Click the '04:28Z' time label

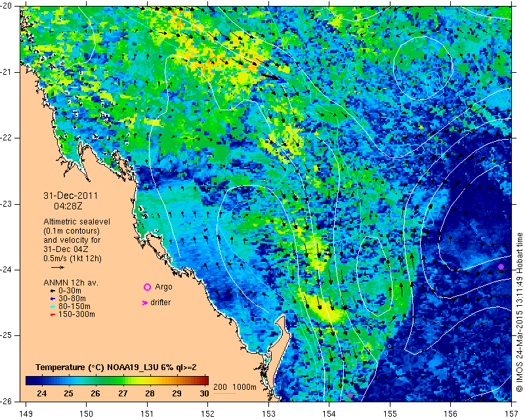coord(68,206)
